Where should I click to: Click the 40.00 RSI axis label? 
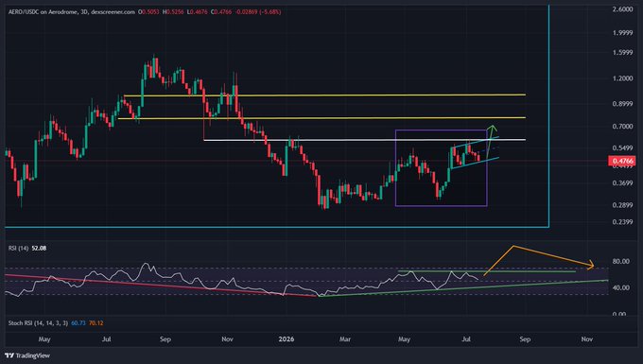[x=621, y=287]
